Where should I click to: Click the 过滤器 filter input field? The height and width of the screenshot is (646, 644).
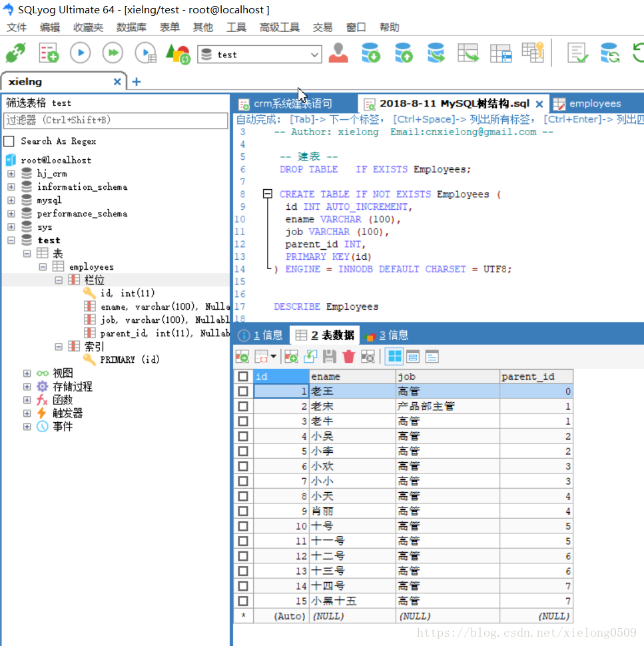coord(115,121)
